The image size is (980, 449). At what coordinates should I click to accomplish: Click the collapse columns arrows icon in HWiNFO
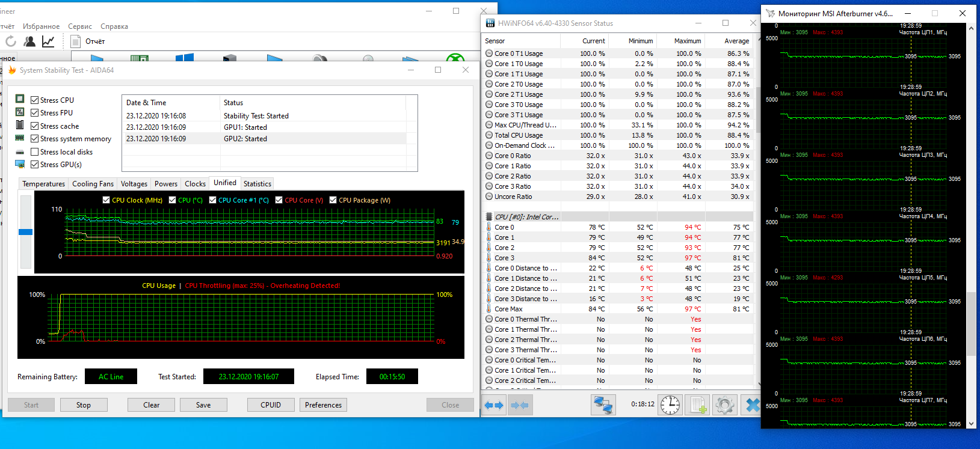click(x=520, y=405)
